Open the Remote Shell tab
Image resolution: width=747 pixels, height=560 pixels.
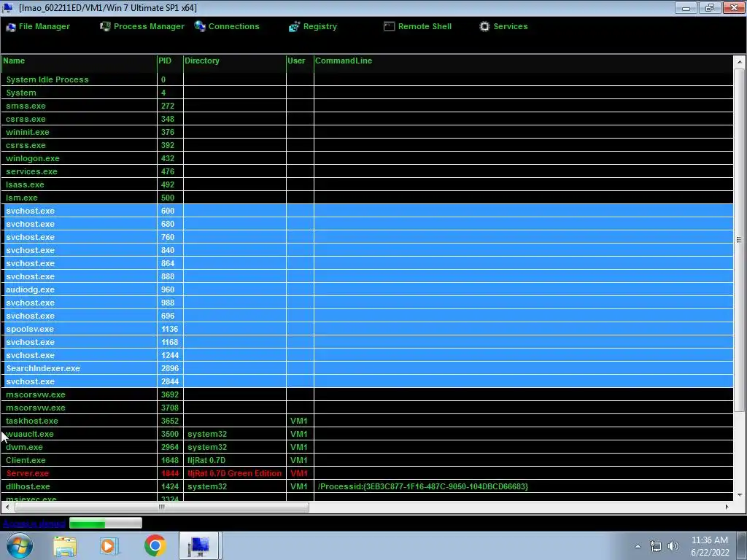point(417,27)
